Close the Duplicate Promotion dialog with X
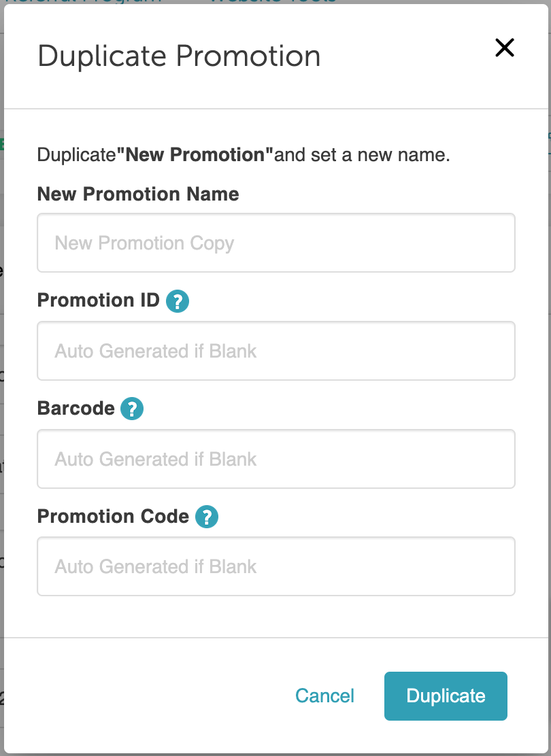The width and height of the screenshot is (551, 756). [504, 48]
